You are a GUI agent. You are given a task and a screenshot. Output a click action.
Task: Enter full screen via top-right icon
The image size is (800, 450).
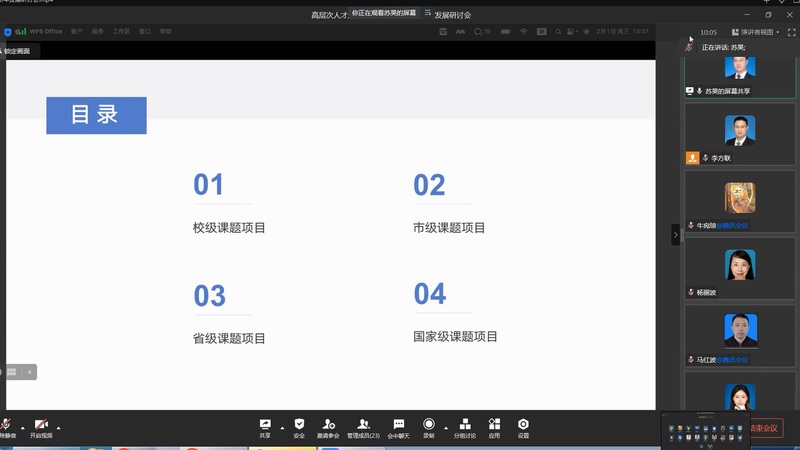pyautogui.click(x=791, y=32)
